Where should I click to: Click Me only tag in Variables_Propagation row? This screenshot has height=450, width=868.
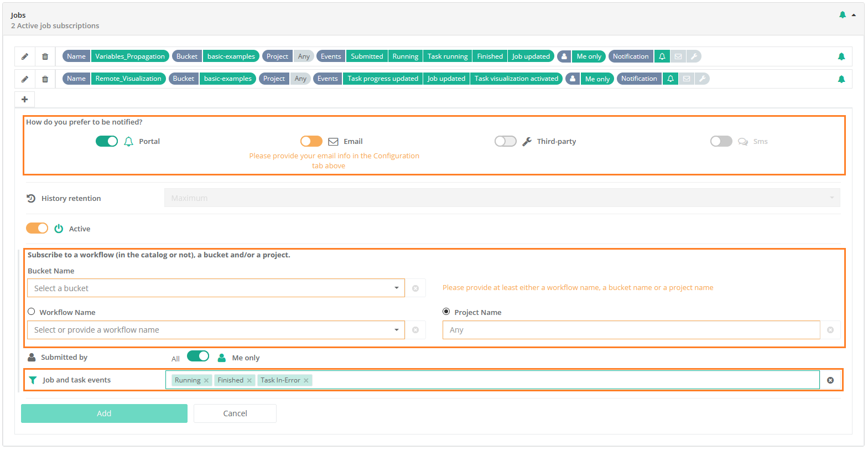coord(589,56)
